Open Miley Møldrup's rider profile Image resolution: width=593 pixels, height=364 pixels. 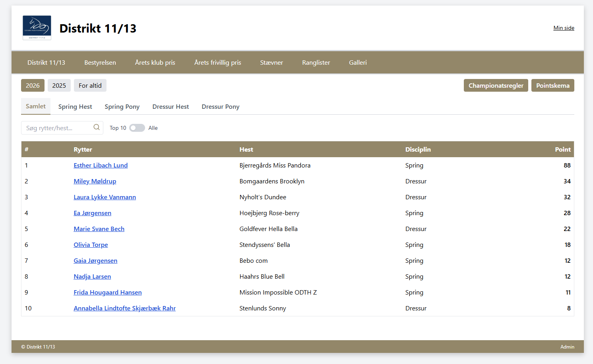pos(95,181)
